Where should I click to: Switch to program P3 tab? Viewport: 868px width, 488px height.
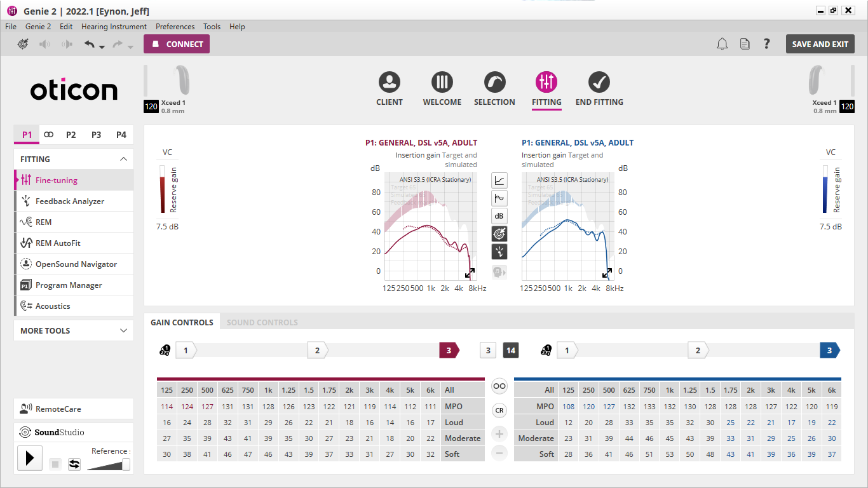[x=96, y=135]
